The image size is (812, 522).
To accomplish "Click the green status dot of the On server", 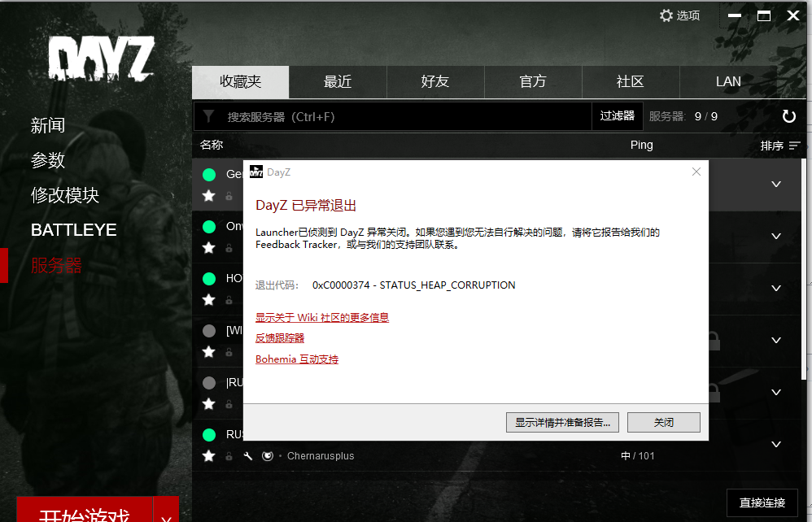I will coord(209,227).
